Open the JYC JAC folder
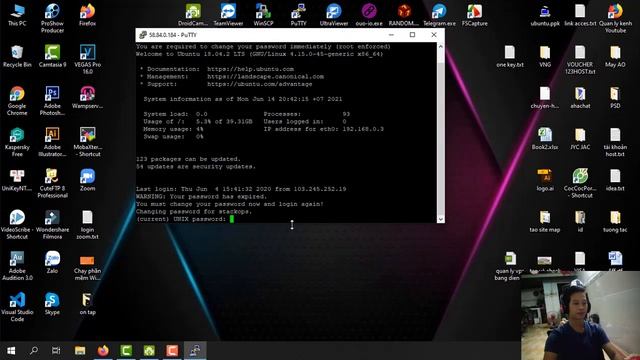 (x=580, y=139)
